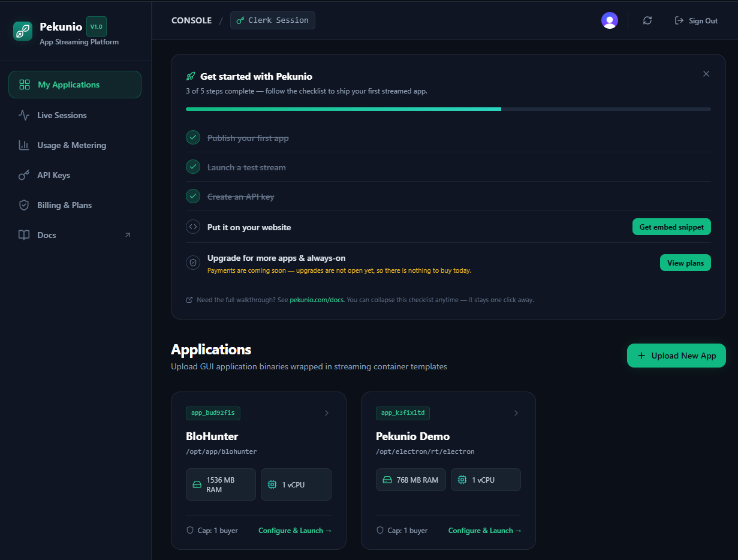Viewport: 738px width, 560px height.
Task: Click the cap shield icon on BloHunter card
Action: [x=190, y=531]
